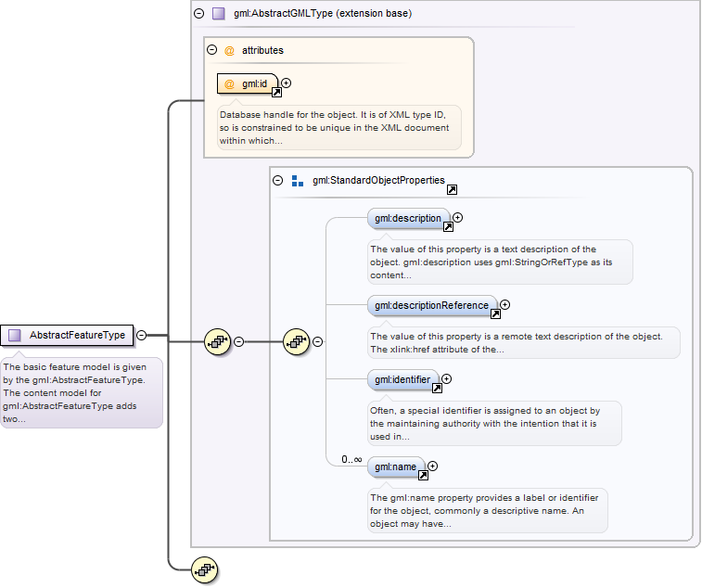Collapse the AbstractFeatureType node
This screenshot has width=702, height=588.
[142, 335]
